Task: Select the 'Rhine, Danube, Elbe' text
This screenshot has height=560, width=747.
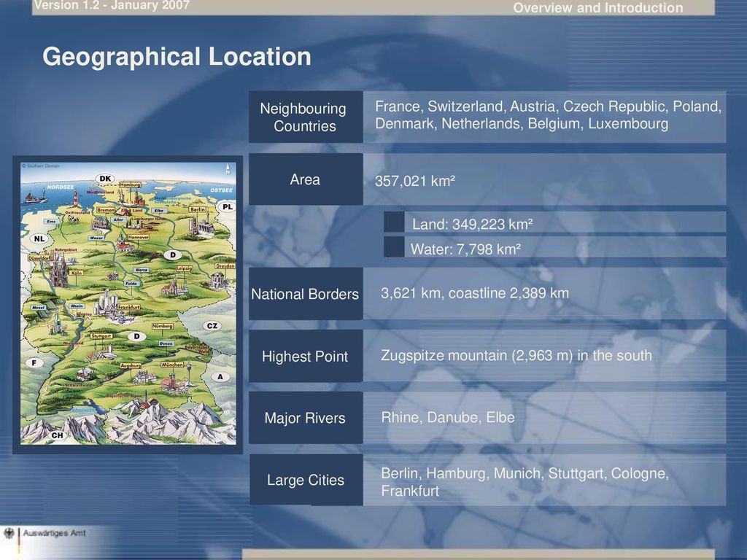Action: click(x=448, y=417)
